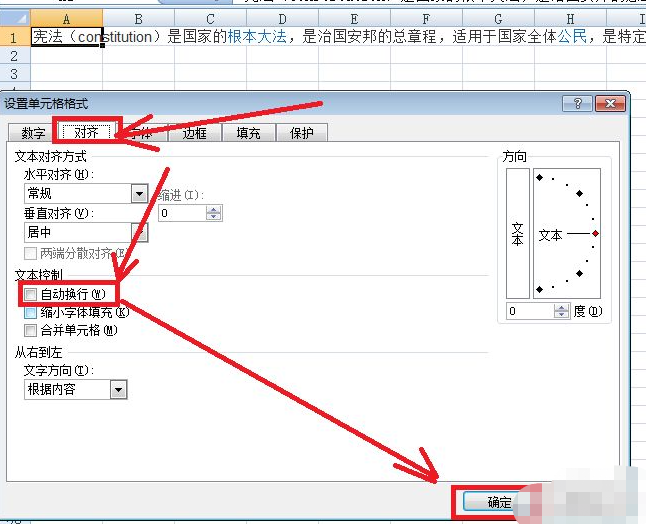Increase the 缩进 indent spinner value
Image resolution: width=646 pixels, height=524 pixels.
215,208
